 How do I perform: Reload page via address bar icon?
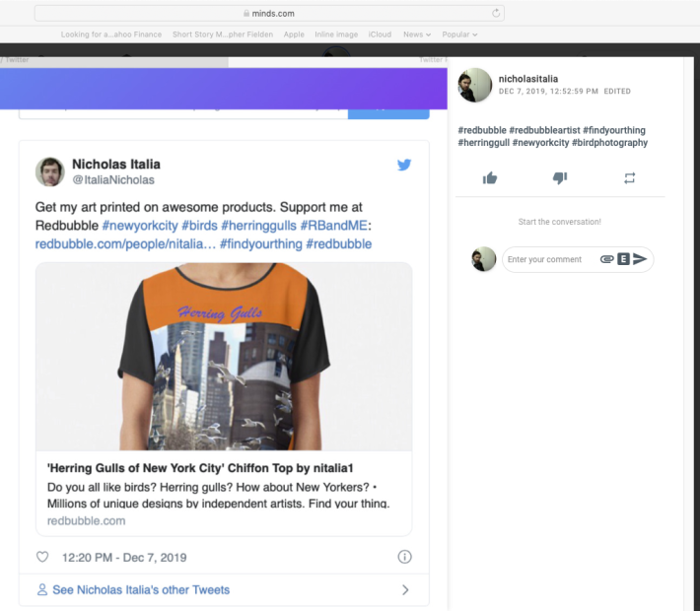496,13
